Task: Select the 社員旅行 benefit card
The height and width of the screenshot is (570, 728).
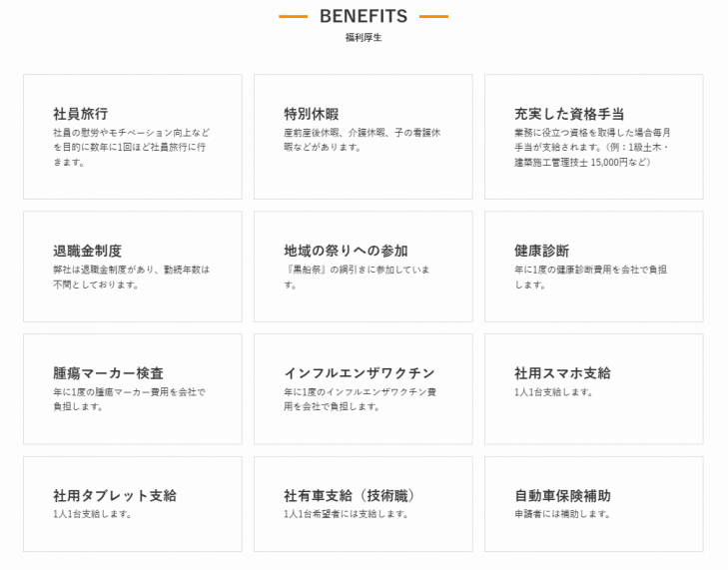Action: (x=133, y=137)
